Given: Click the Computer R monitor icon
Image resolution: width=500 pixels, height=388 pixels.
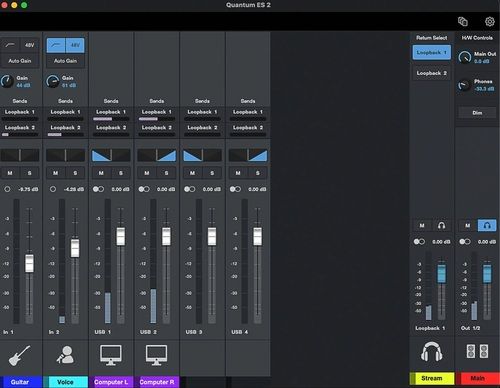Looking at the screenshot, I should point(156,355).
